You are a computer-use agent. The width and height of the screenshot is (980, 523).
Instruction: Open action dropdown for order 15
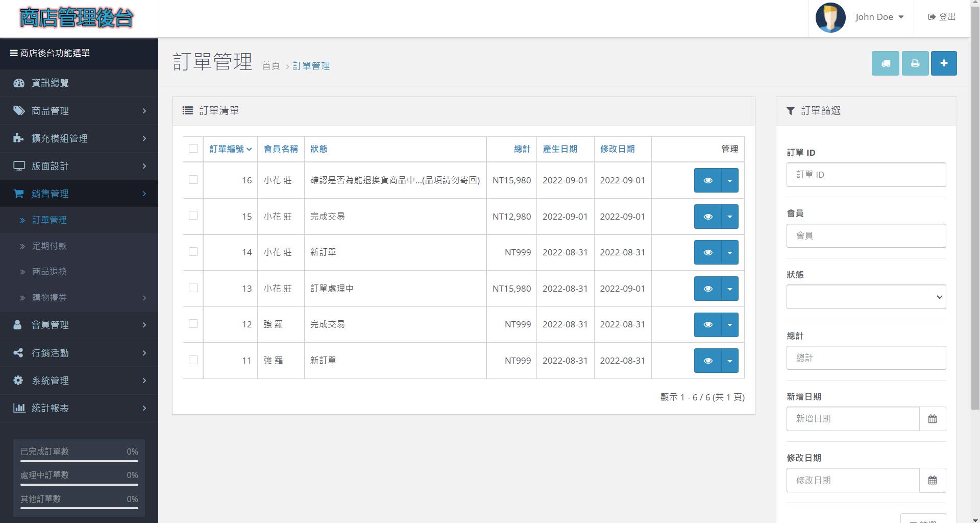click(x=730, y=217)
